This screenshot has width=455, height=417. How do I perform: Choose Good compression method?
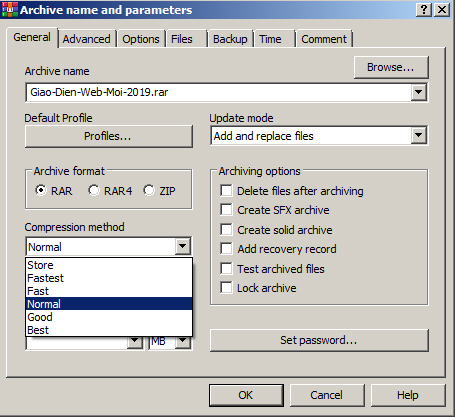109,317
